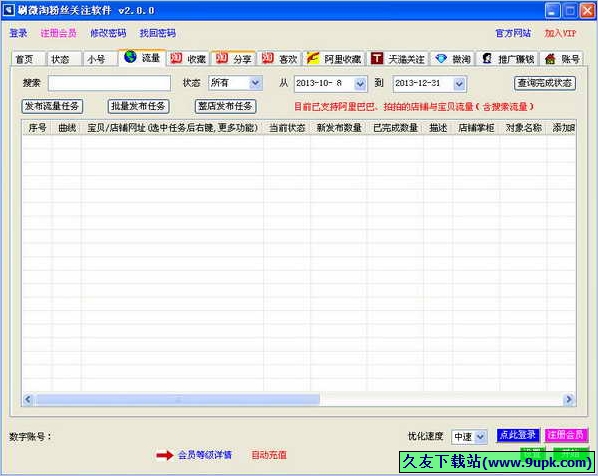598x476 pixels.
Task: Click the person icon on 推广赚钱 tab
Action: click(487, 58)
